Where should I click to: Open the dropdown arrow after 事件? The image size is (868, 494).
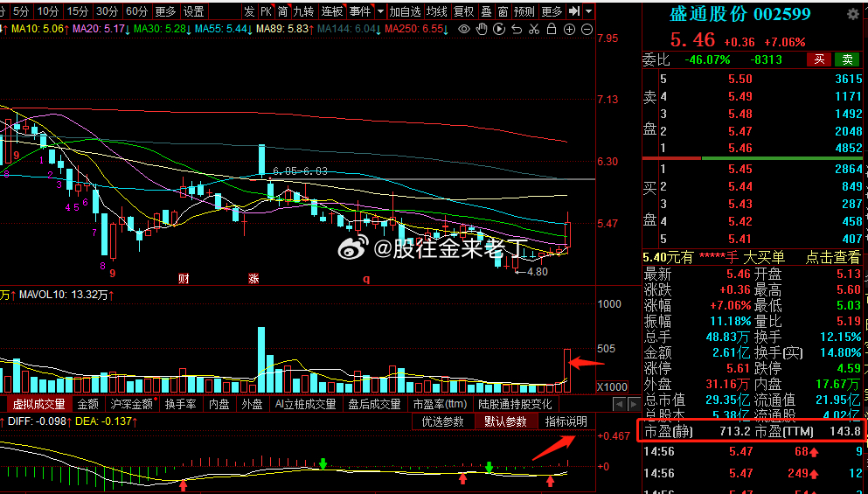pos(378,11)
